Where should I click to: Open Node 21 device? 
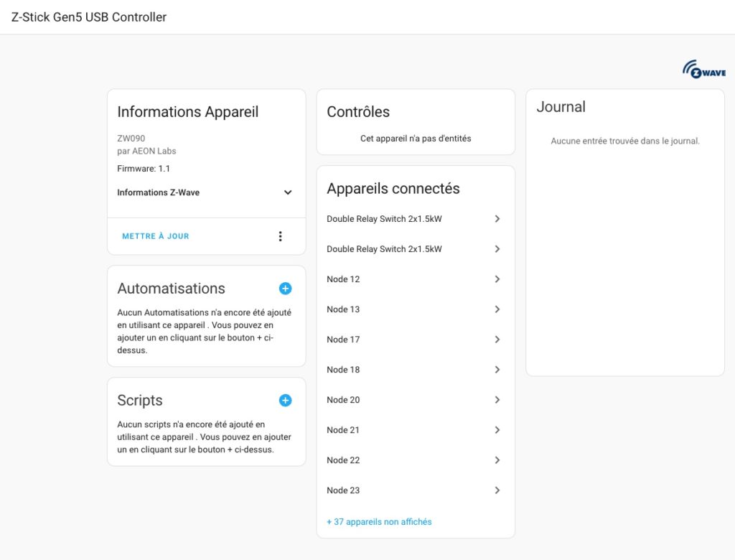pos(414,430)
